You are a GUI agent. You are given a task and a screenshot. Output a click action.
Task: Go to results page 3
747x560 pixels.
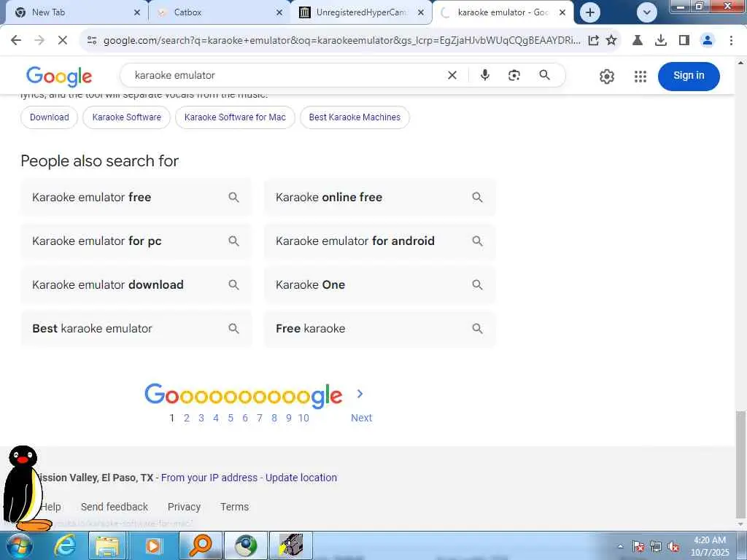click(x=201, y=418)
